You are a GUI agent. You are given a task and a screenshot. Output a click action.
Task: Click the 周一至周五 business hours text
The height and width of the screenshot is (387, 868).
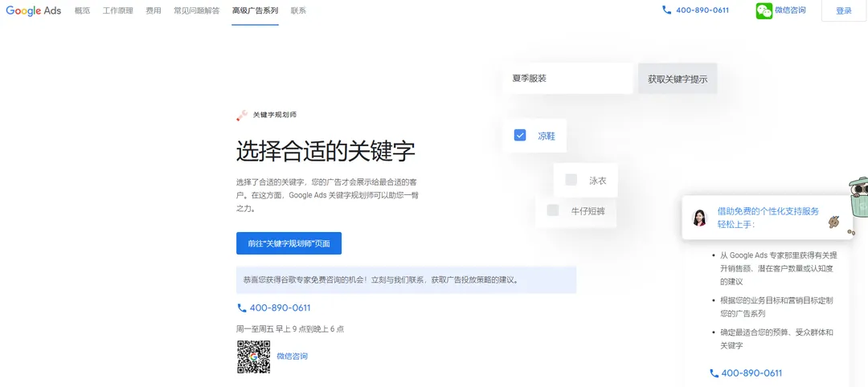[x=290, y=329]
